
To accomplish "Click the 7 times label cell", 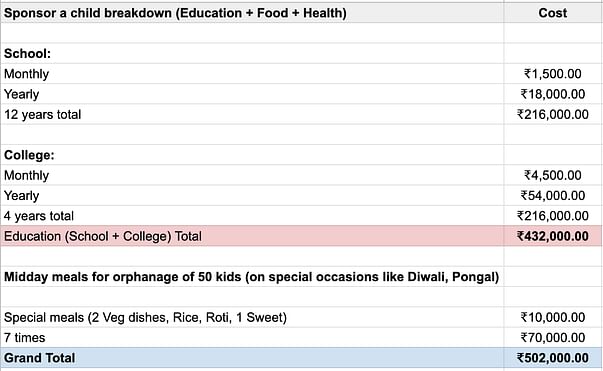I will click(252, 338).
